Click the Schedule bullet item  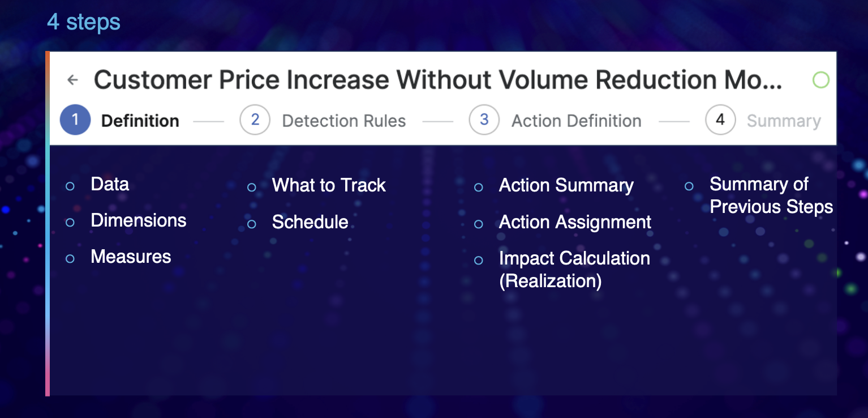tap(310, 223)
